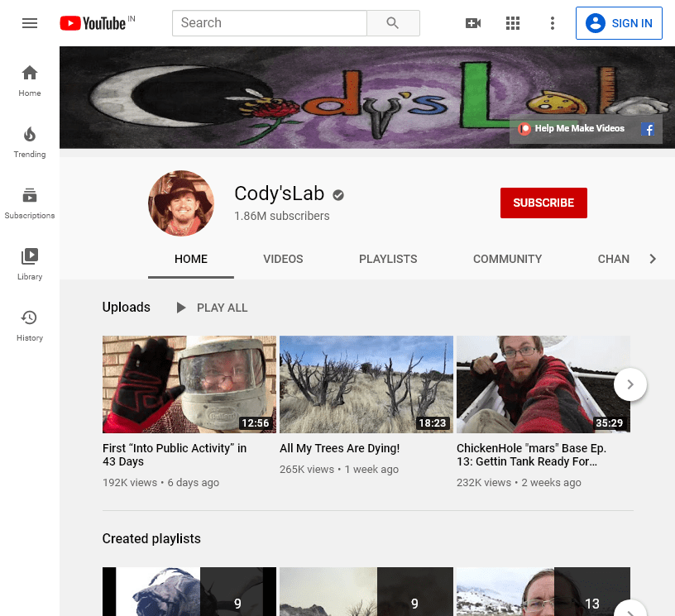
Task: Click the verified checkmark badge
Action: coord(338,195)
